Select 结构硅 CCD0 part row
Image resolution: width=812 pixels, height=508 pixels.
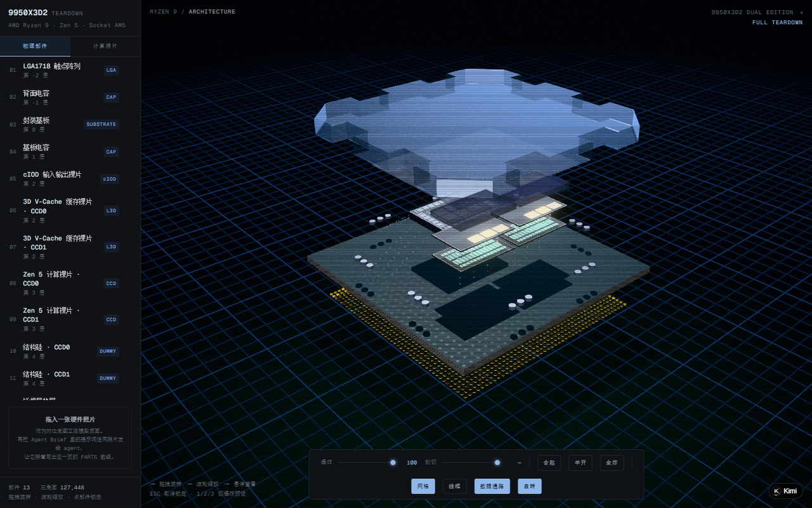point(70,351)
